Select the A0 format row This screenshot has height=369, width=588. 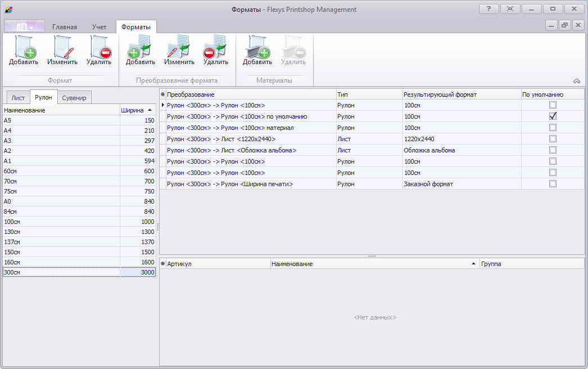tap(79, 201)
